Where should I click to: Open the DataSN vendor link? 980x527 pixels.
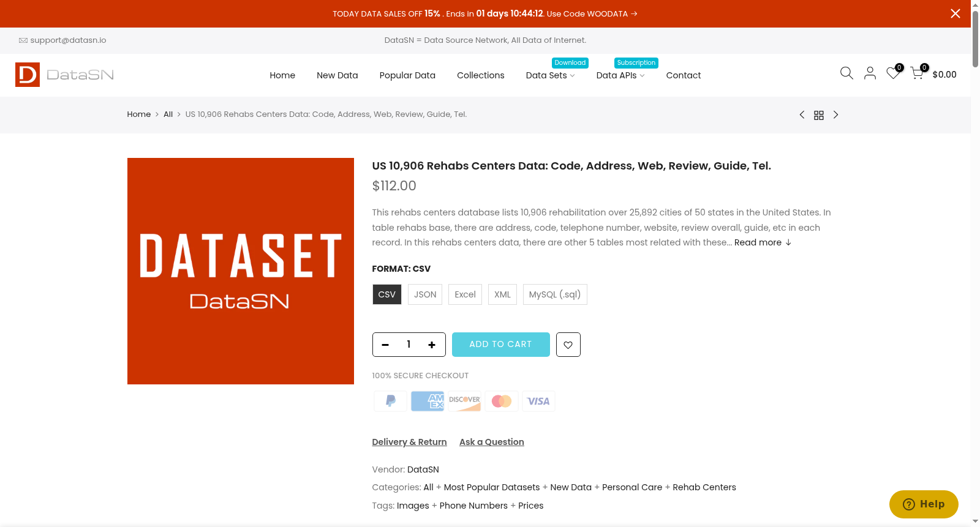(423, 469)
